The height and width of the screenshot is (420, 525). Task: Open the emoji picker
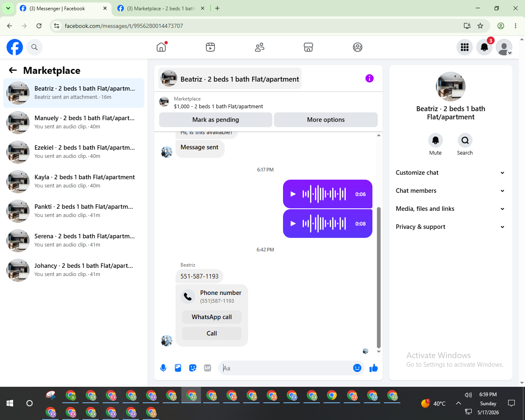pos(357,368)
